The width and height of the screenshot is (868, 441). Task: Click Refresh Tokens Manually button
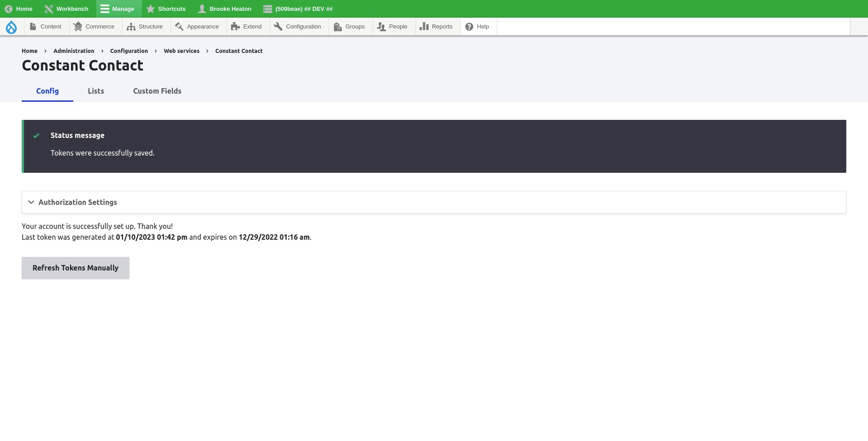click(x=75, y=268)
